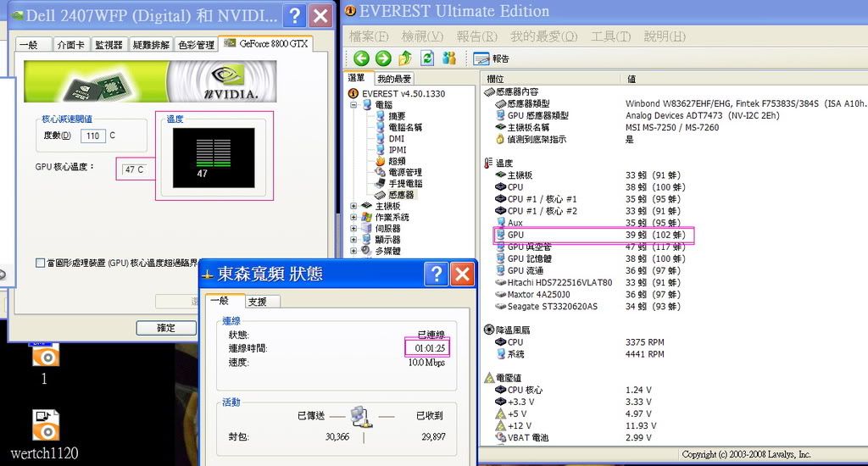Click the 報告 report toolbar button

click(x=491, y=58)
